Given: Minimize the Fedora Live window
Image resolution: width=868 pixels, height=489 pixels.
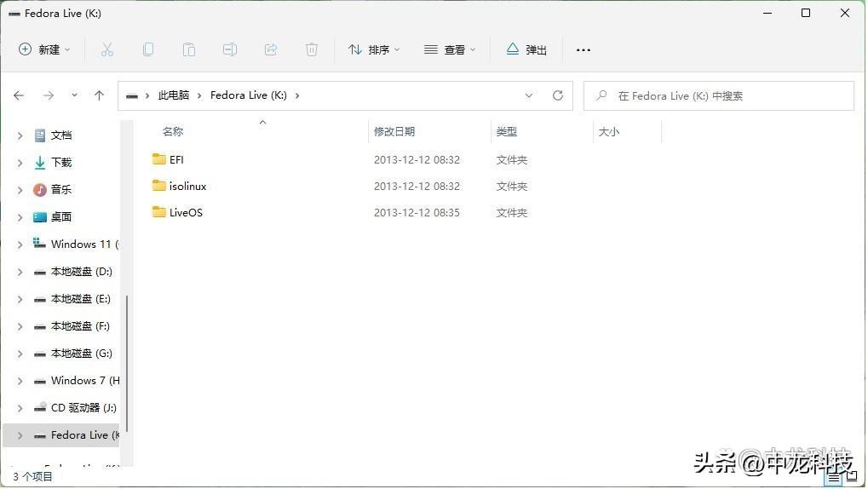Looking at the screenshot, I should [x=767, y=14].
